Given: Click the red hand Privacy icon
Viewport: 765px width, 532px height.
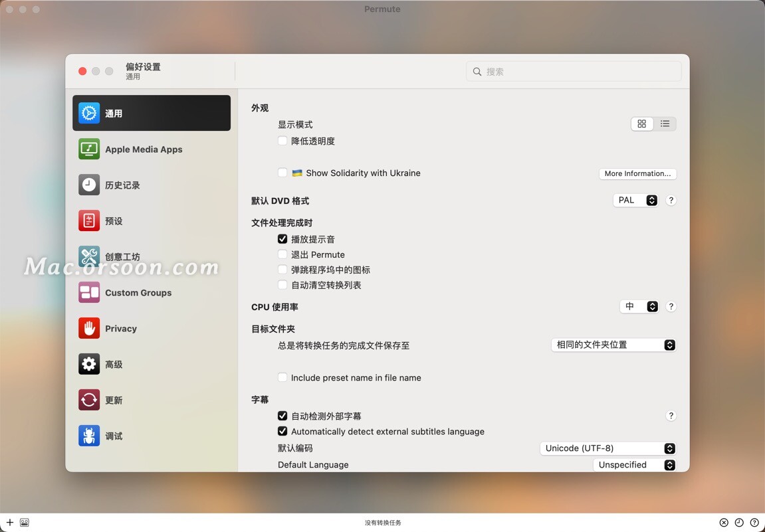Looking at the screenshot, I should (x=89, y=328).
